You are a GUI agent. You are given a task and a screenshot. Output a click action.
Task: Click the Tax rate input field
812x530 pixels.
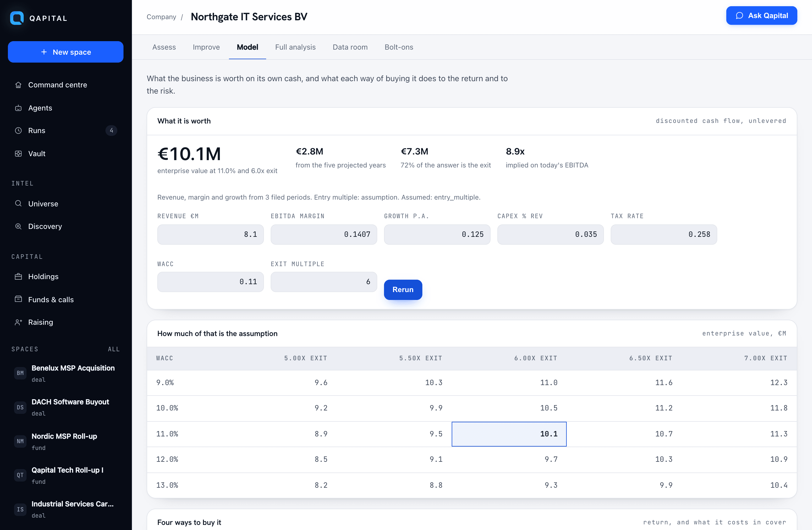click(664, 234)
